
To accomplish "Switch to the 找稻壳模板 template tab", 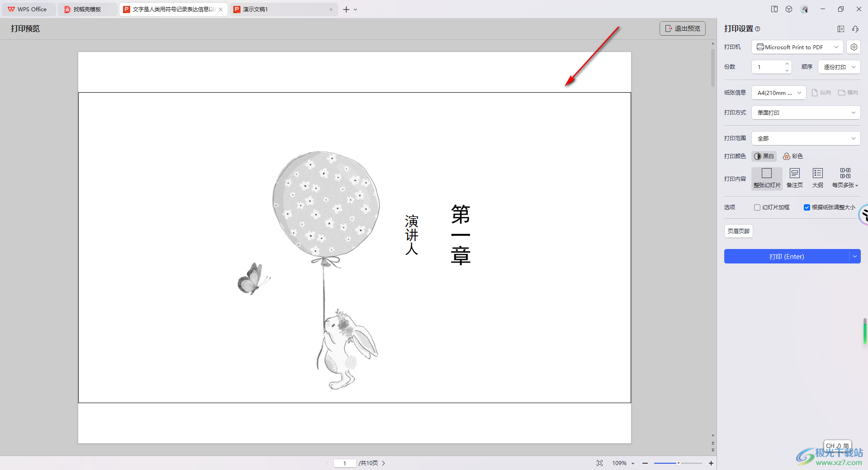I will [x=87, y=9].
